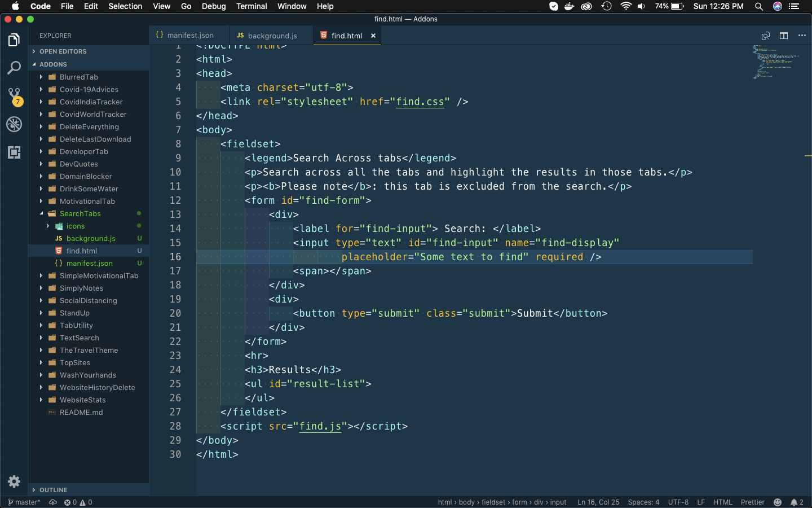Open the Extensions view in activity bar
Screen dimensions: 812x508
(x=14, y=152)
